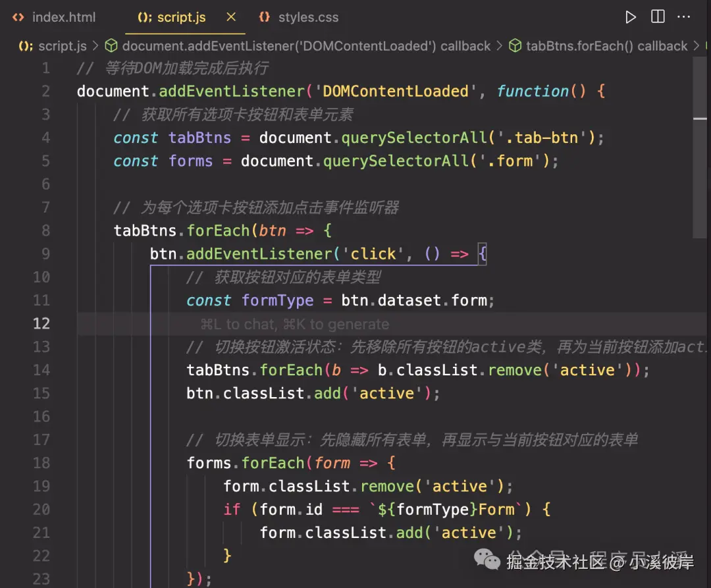711x588 pixels.
Task: Click the styles.css braces icon
Action: (x=265, y=17)
